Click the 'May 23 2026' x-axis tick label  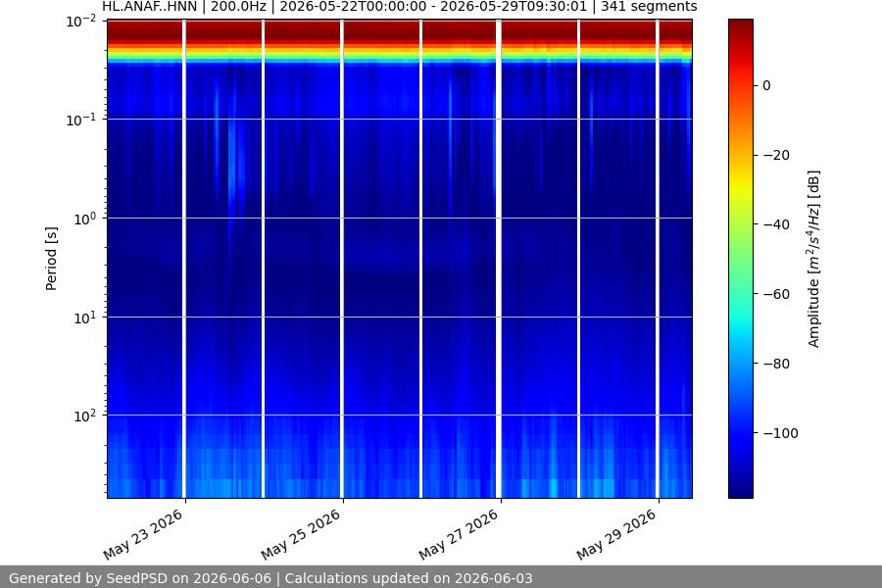point(143,534)
